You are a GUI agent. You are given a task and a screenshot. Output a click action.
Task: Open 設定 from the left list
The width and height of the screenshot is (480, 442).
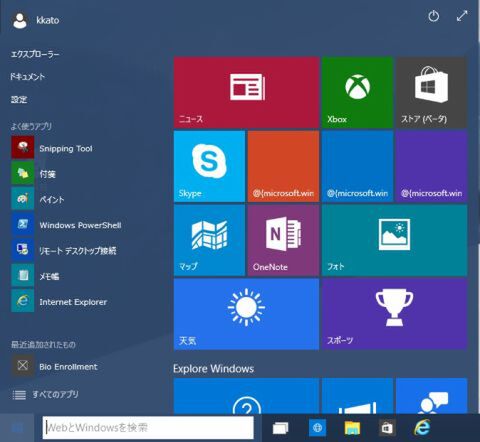(19, 99)
